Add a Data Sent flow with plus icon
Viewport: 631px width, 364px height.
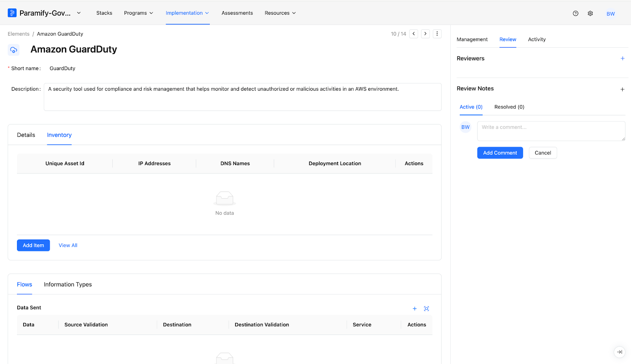(x=414, y=309)
